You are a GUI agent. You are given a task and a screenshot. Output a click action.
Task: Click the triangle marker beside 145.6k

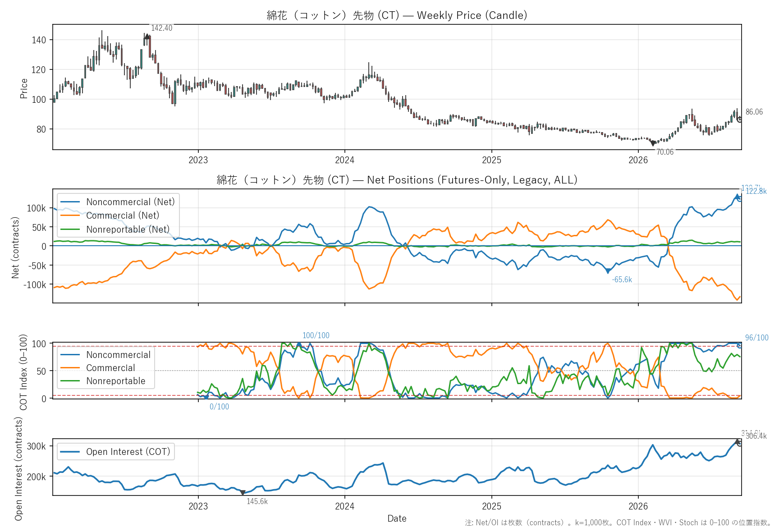[x=243, y=493]
